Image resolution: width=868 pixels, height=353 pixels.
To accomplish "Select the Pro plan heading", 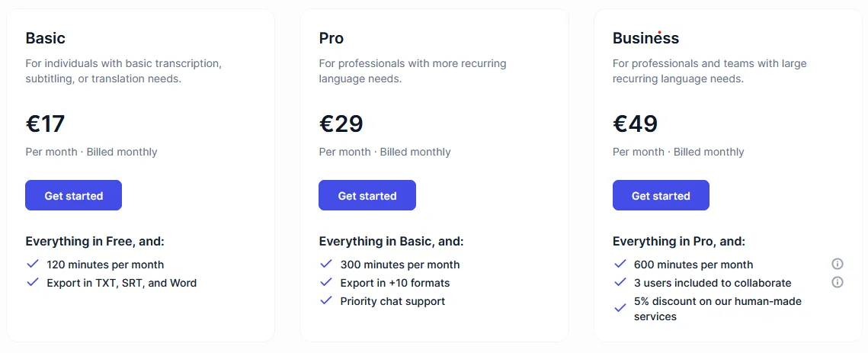I will click(332, 38).
